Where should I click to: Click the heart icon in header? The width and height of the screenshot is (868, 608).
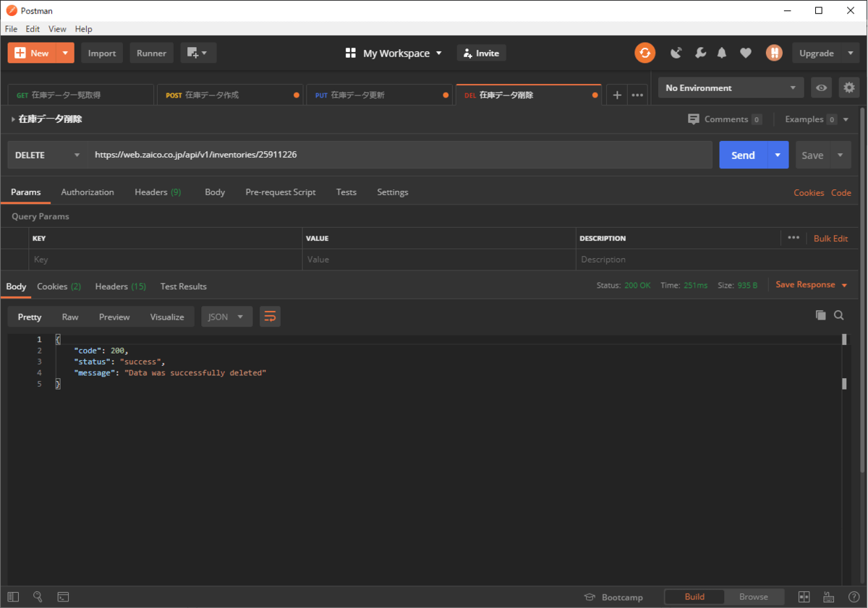[x=746, y=53]
